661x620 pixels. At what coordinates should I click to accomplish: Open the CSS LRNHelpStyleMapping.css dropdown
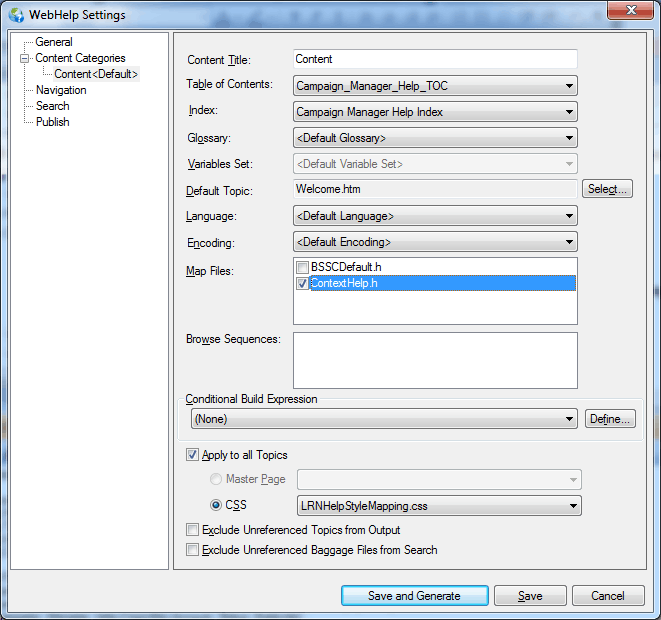tap(439, 506)
